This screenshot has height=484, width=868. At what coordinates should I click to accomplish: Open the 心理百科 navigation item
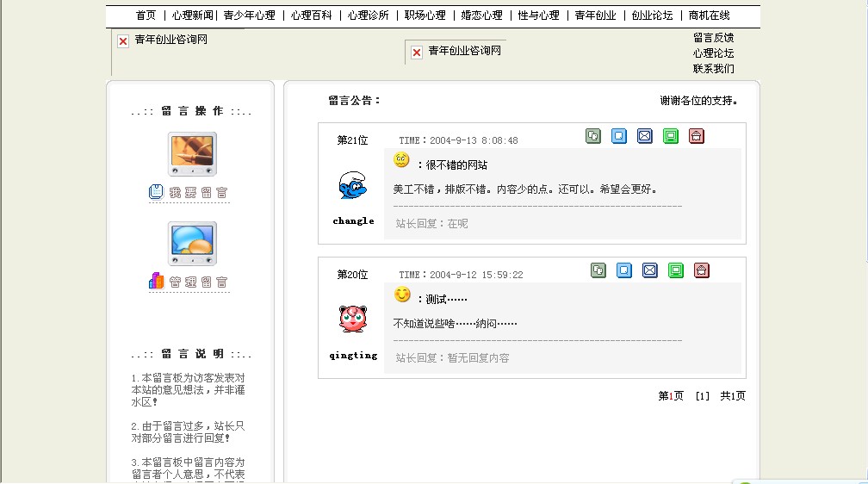coord(311,16)
